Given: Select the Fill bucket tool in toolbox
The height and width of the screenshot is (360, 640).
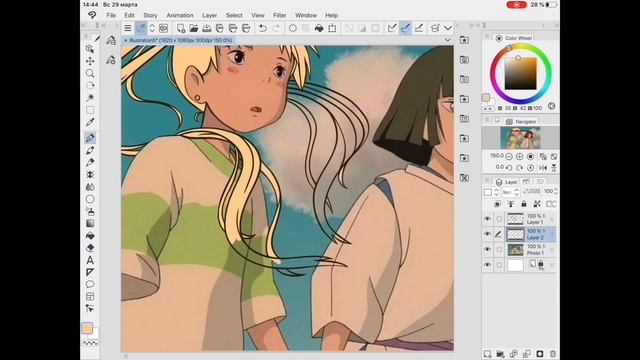Looking at the screenshot, I should coord(90,236).
